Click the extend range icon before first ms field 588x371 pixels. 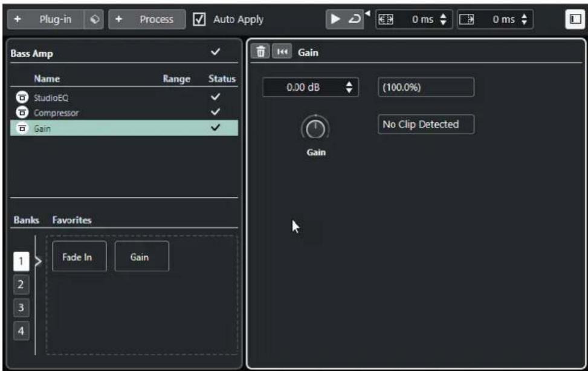386,19
